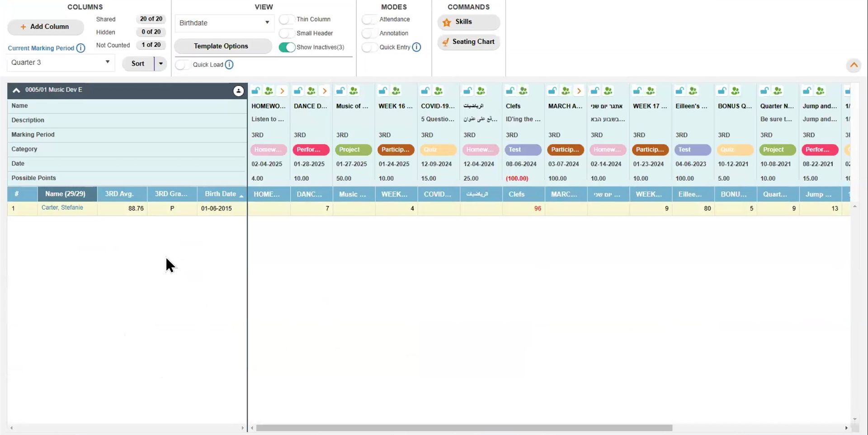Enable the Thin Column toggle

click(x=286, y=19)
